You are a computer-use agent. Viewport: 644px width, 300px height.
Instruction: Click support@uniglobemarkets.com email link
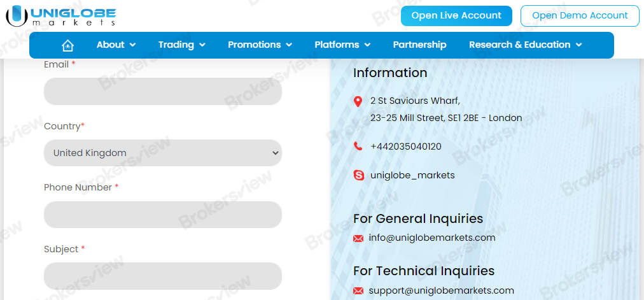pos(441,290)
